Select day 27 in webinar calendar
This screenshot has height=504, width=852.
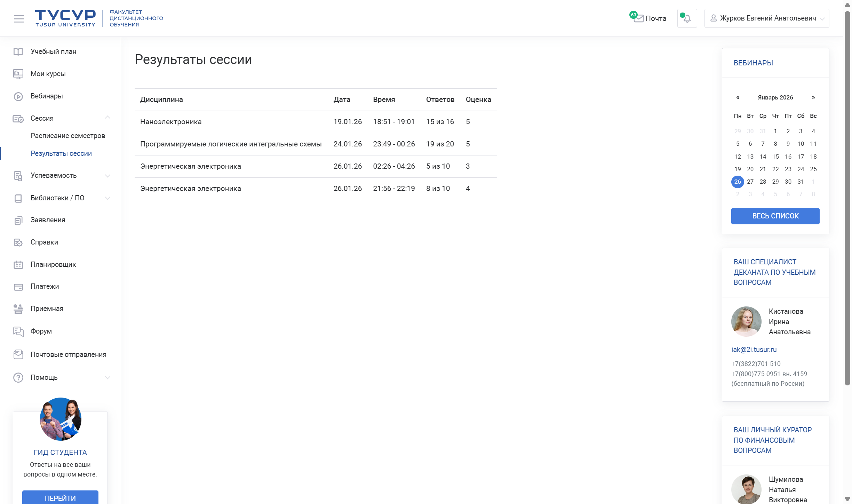pos(750,182)
